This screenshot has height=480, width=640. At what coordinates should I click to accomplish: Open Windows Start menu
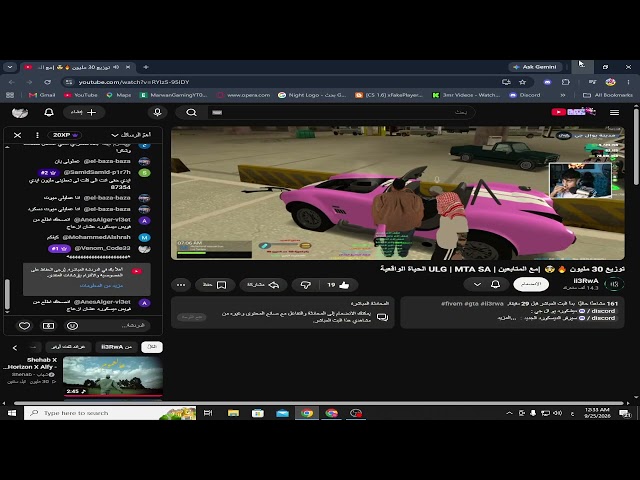[x=12, y=413]
